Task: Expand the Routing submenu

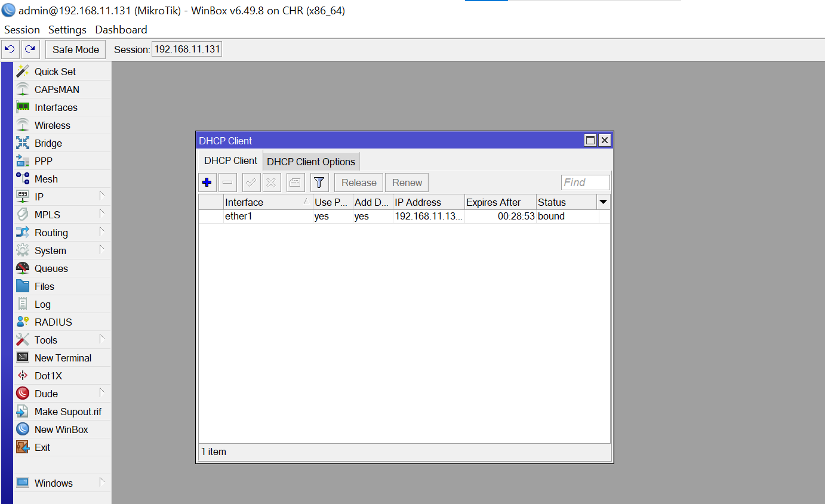Action: 102,231
